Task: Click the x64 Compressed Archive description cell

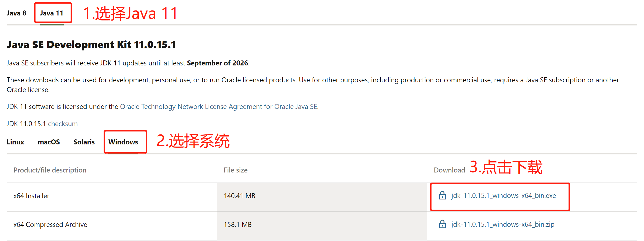Action: (x=50, y=225)
